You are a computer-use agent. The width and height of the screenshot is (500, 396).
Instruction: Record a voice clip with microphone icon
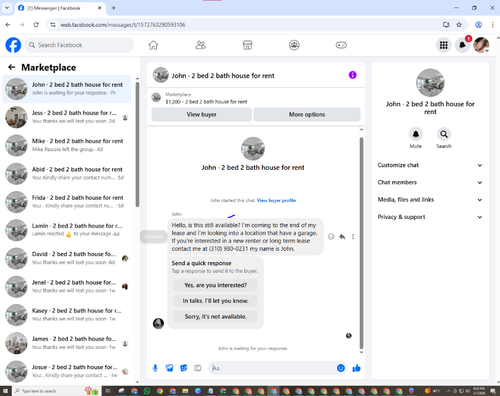(x=155, y=368)
